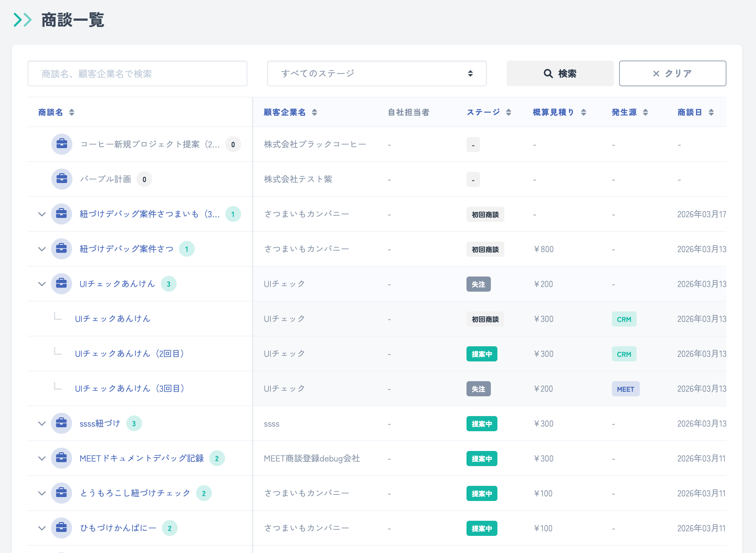Sort by ステージ using its sort arrows
Image resolution: width=756 pixels, height=553 pixels.
point(509,112)
